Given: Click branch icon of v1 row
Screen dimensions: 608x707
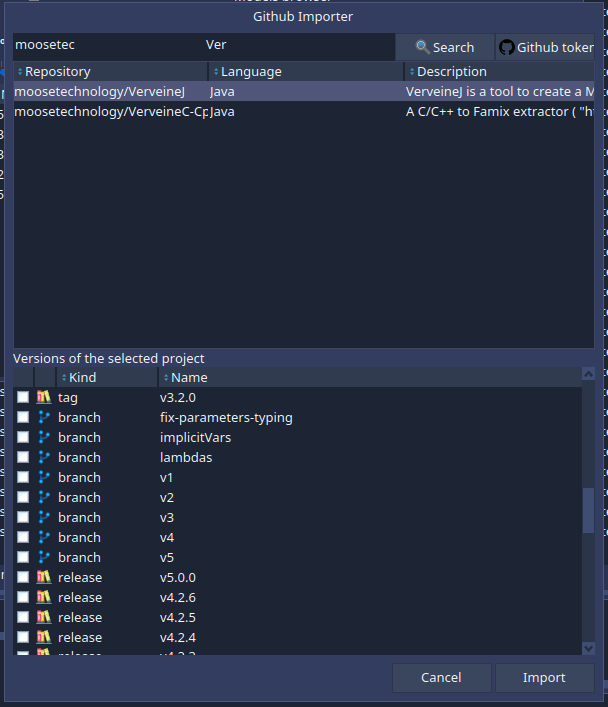Looking at the screenshot, I should pos(44,477).
